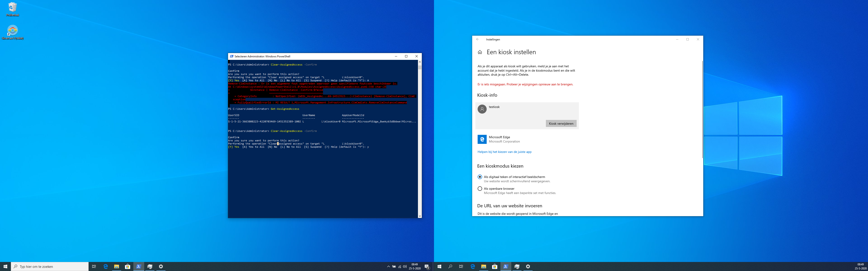Open the notification center icon
This screenshot has width=868, height=271.
pyautogui.click(x=427, y=267)
